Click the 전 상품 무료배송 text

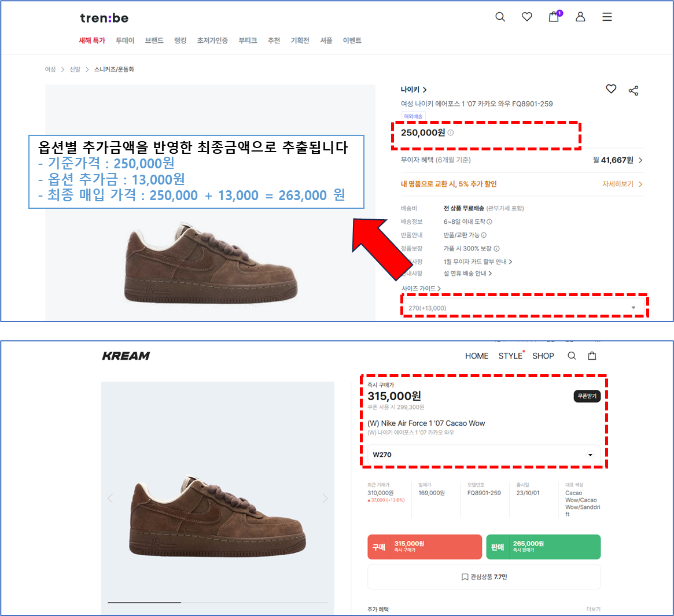coord(464,208)
